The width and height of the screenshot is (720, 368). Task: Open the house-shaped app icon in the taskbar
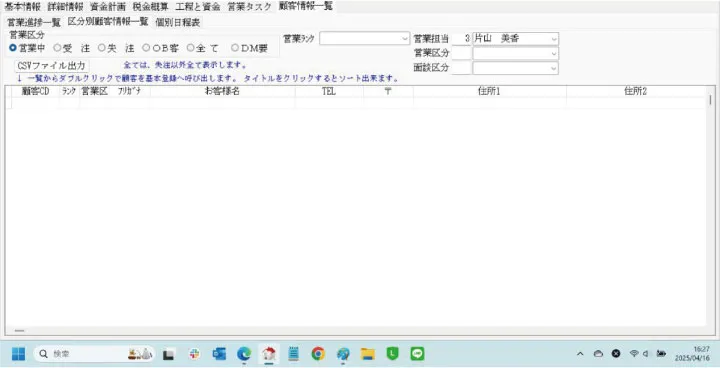click(269, 354)
